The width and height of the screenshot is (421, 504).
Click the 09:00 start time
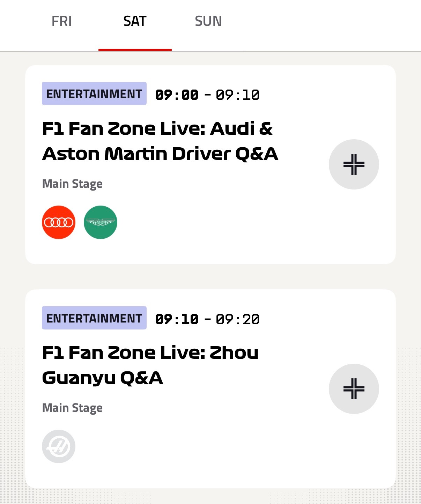click(177, 95)
